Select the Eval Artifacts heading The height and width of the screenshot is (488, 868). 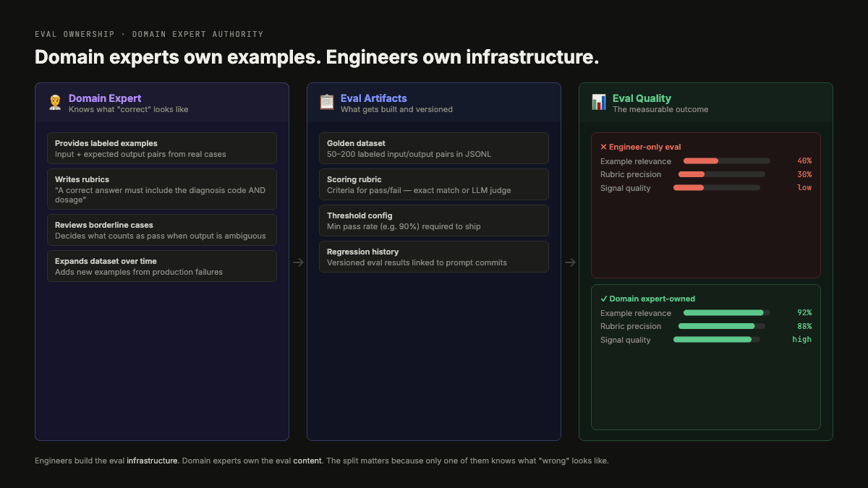pos(374,98)
